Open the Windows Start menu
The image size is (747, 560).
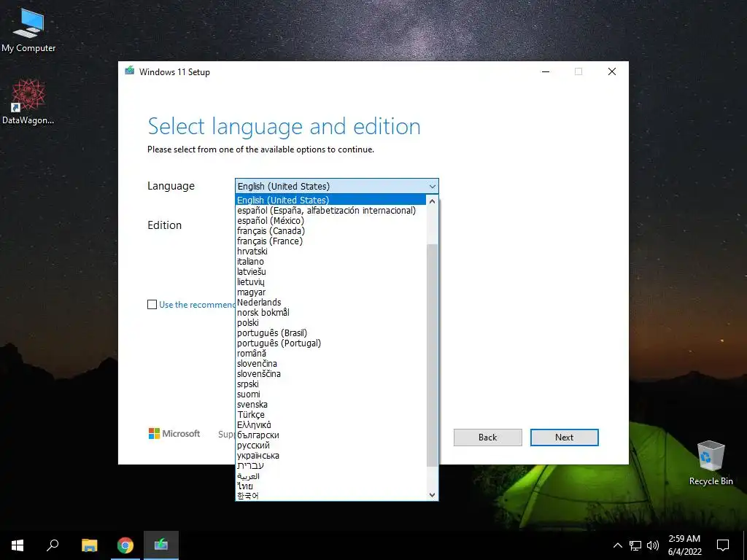pos(18,545)
